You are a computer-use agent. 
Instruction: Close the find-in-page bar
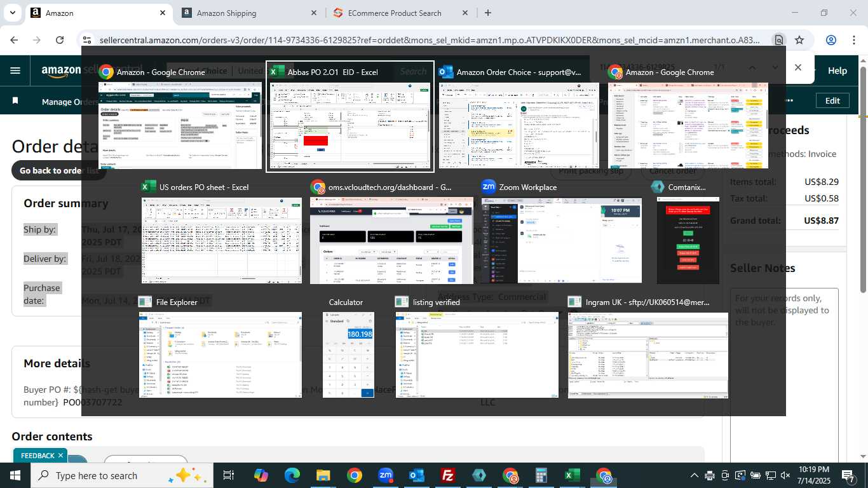pyautogui.click(x=798, y=67)
